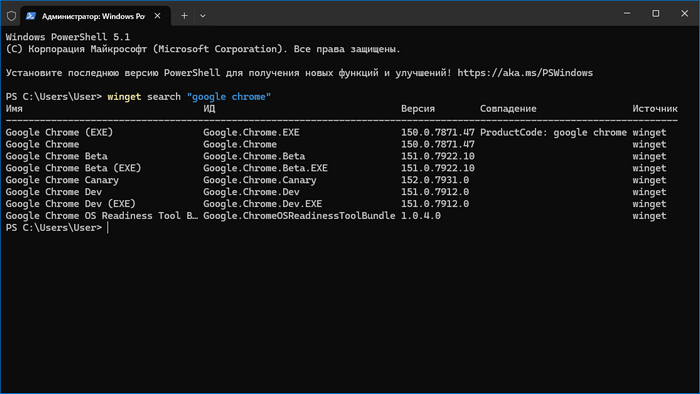
Task: Click the name Google Chrome Dev (EXE)
Action: pos(71,204)
